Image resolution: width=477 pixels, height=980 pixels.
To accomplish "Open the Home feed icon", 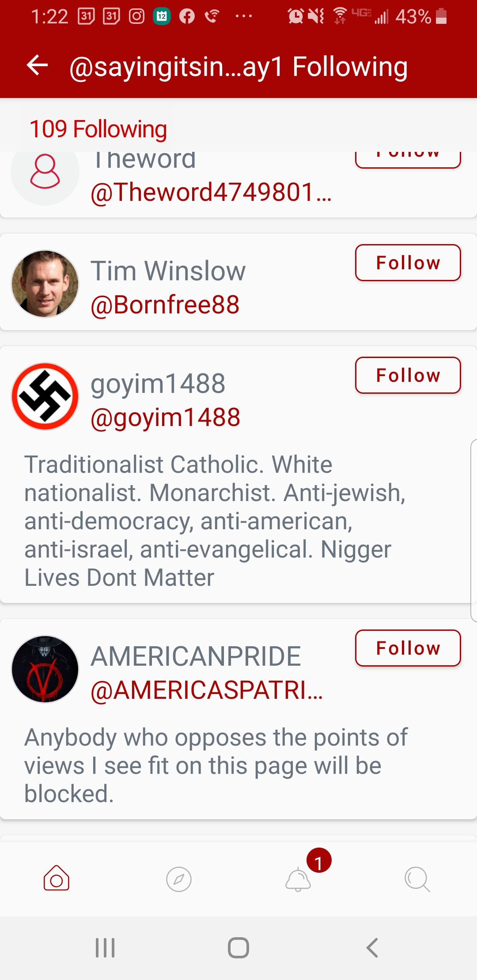I will (x=57, y=878).
